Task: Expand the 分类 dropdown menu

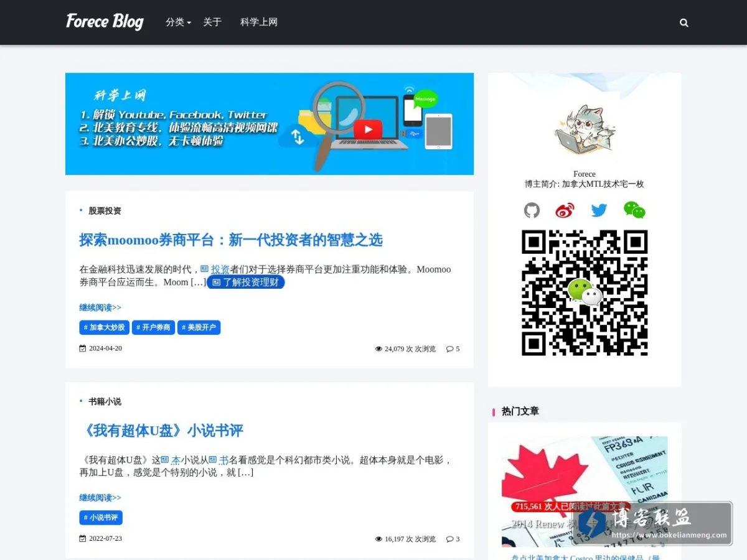Action: coord(178,22)
